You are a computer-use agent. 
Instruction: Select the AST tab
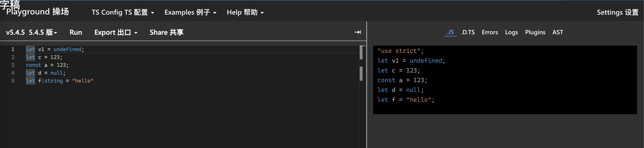click(x=557, y=32)
